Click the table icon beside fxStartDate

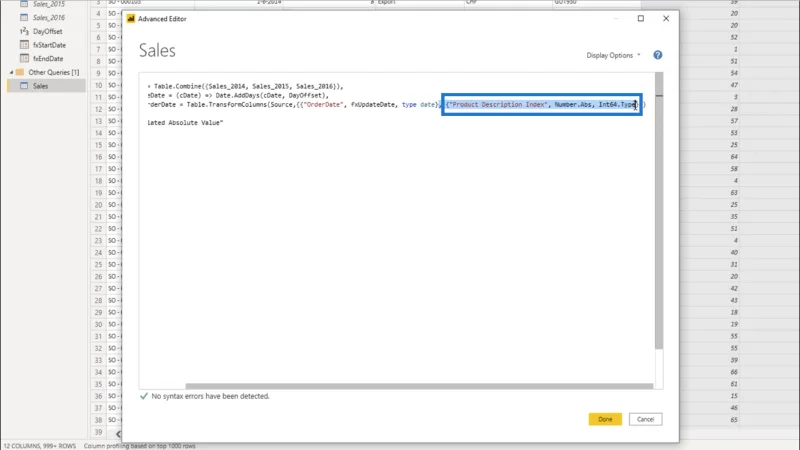coord(24,44)
